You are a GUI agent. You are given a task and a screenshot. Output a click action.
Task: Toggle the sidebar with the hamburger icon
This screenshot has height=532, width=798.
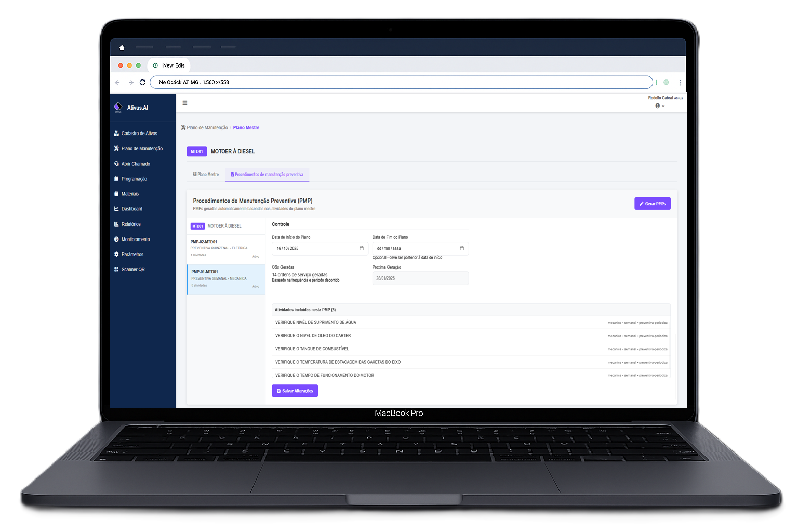tap(184, 103)
